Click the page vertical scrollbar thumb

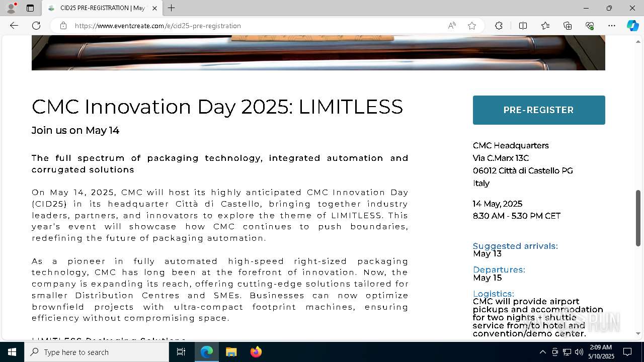(x=638, y=218)
